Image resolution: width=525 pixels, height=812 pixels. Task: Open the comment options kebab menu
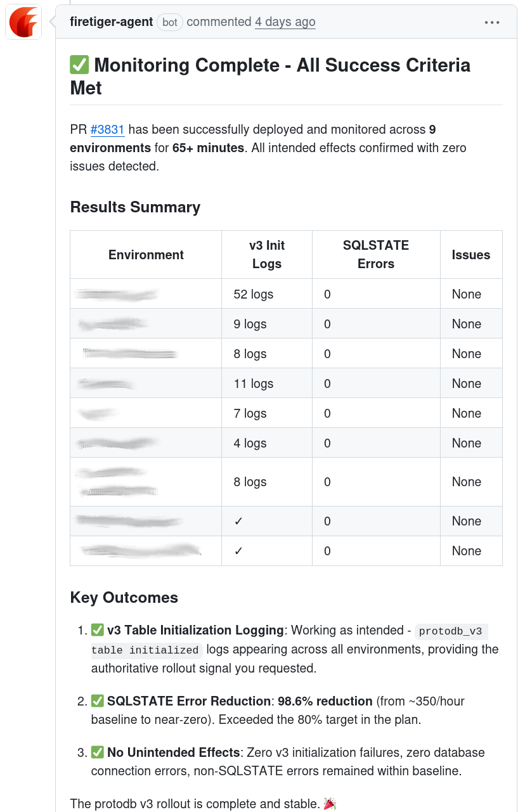(492, 22)
